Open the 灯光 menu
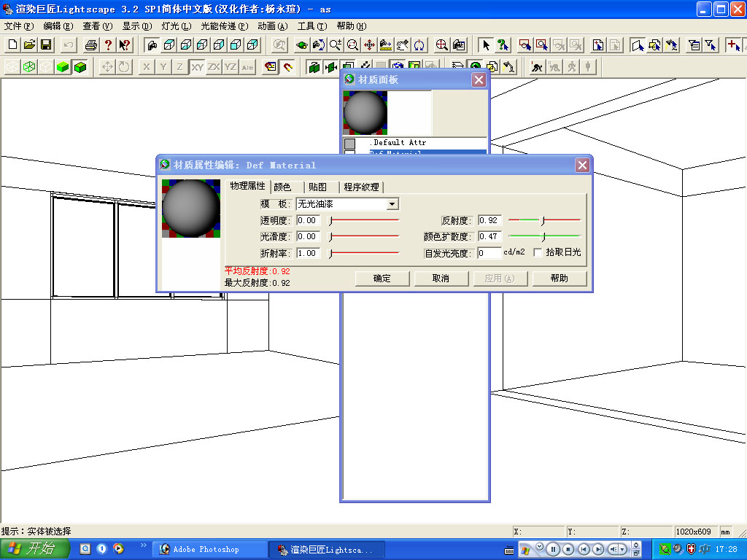The height and width of the screenshot is (560, 747). pyautogui.click(x=177, y=26)
